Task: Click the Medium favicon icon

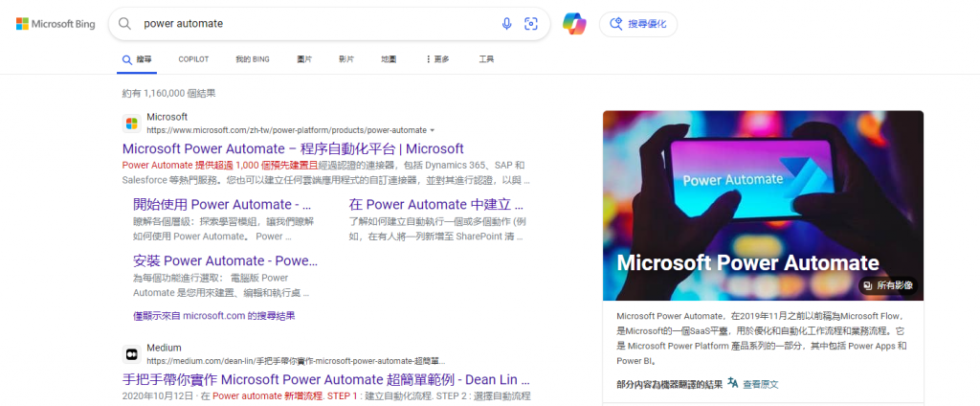Action: (x=131, y=354)
